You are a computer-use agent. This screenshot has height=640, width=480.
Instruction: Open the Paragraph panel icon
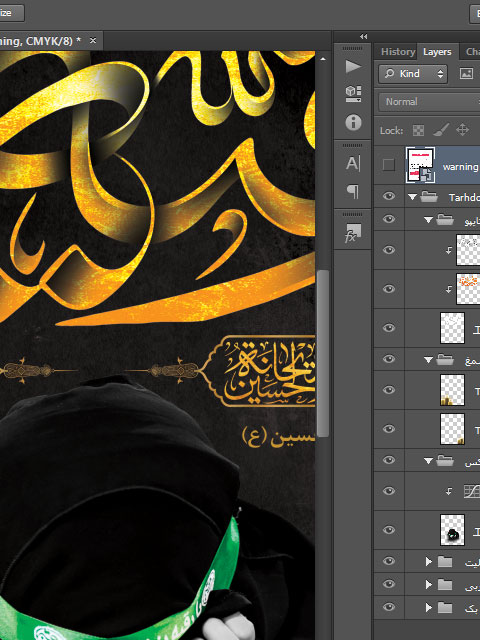point(353,191)
